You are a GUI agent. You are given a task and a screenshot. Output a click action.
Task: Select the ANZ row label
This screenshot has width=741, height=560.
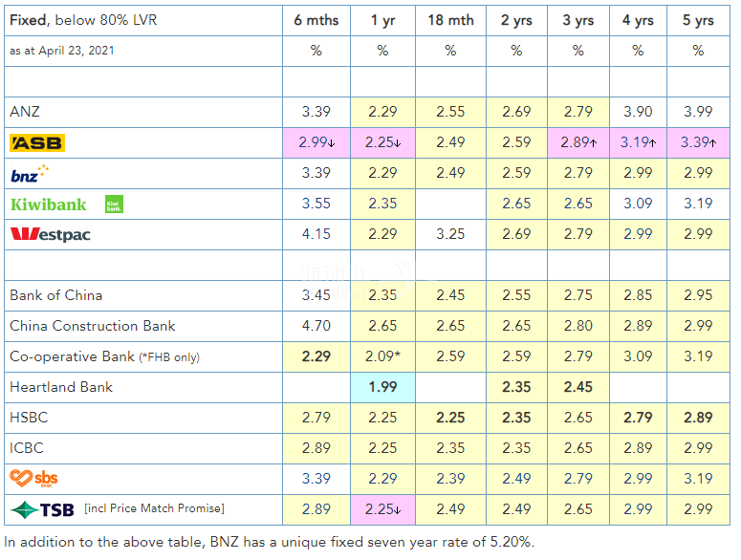(x=25, y=112)
